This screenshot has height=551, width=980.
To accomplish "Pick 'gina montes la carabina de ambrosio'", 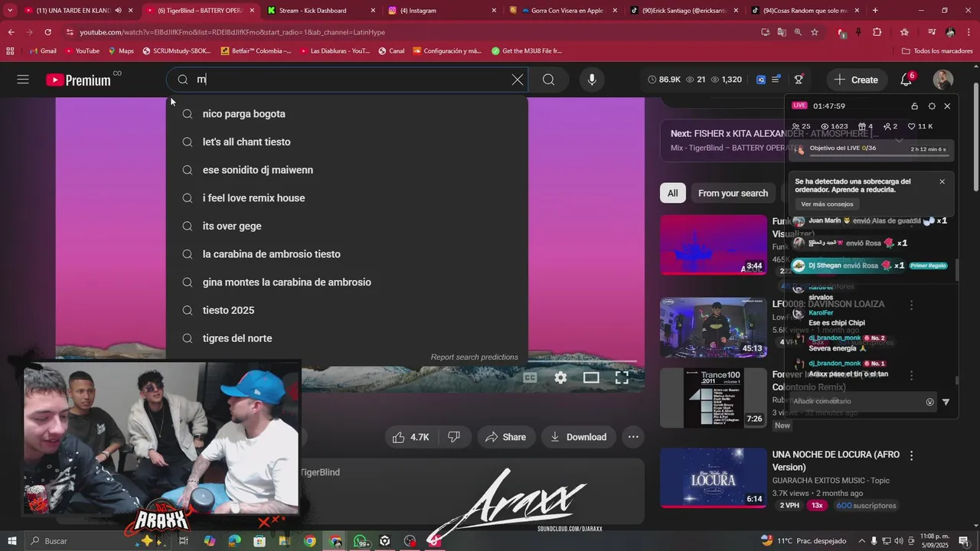I will 347,282.
